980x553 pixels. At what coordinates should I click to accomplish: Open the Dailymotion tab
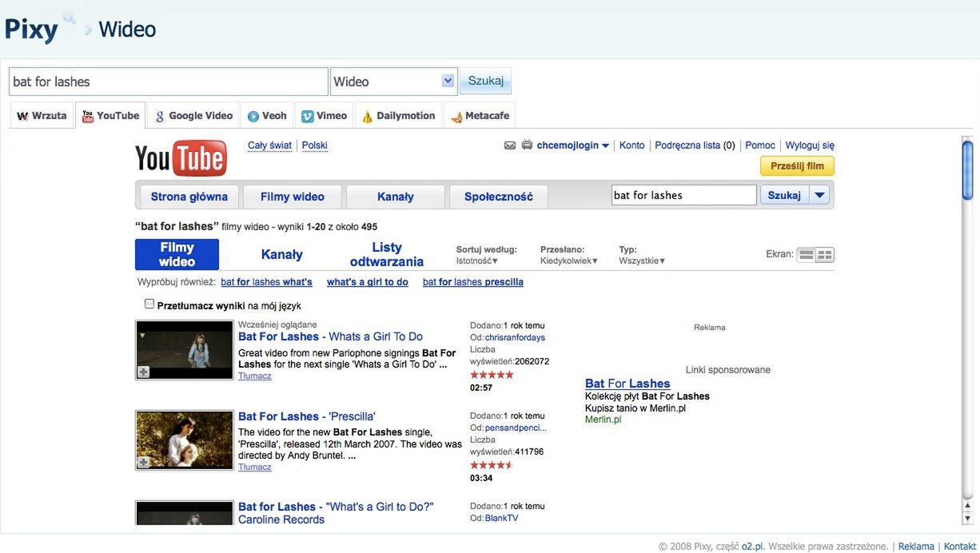click(398, 115)
